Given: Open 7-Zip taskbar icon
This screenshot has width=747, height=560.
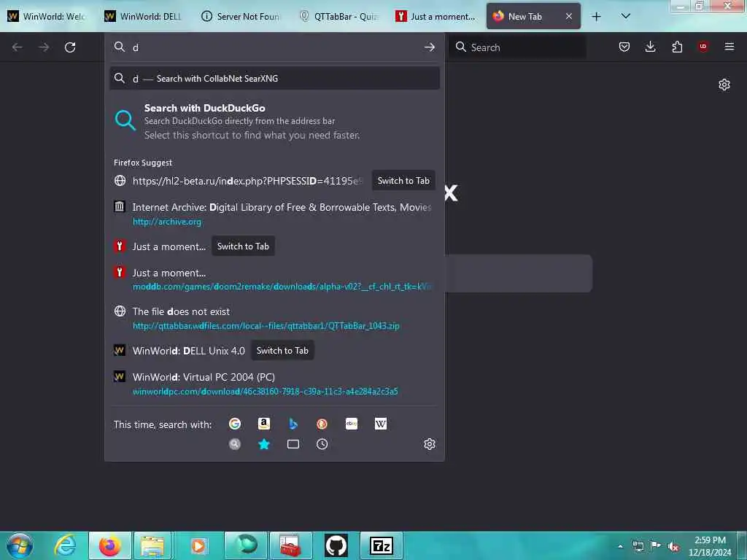Looking at the screenshot, I should [x=381, y=545].
